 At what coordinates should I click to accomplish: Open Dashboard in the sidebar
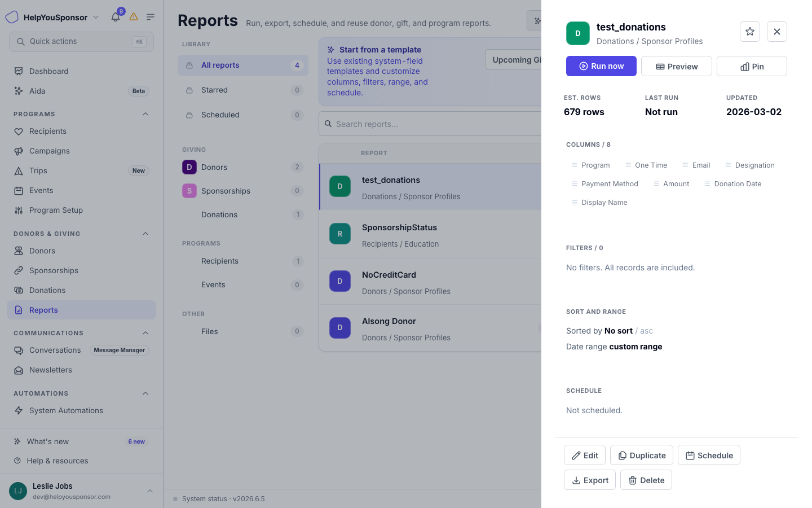pyautogui.click(x=81, y=71)
